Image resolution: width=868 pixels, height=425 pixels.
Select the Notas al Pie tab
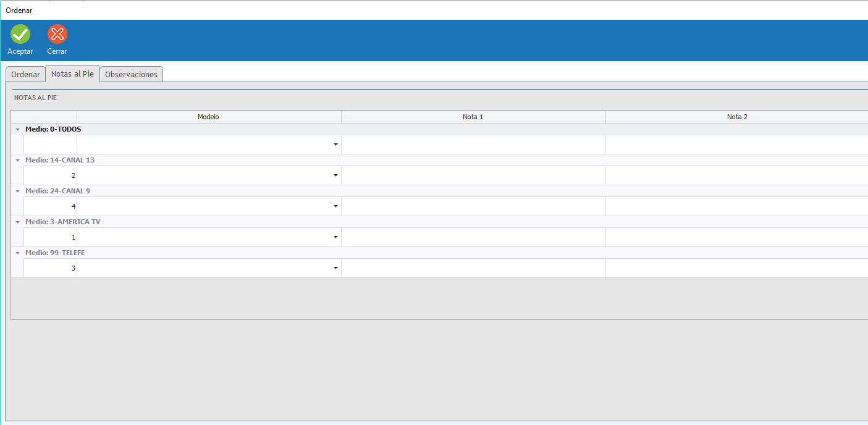click(72, 74)
